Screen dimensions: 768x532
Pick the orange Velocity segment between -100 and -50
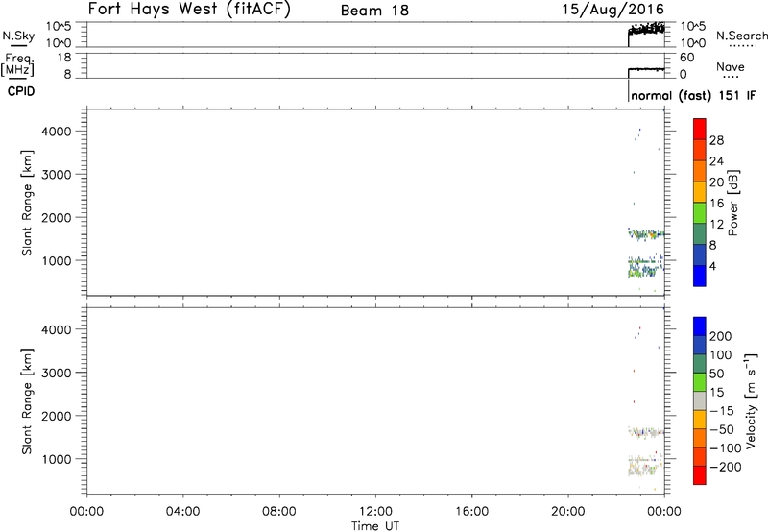(700, 438)
